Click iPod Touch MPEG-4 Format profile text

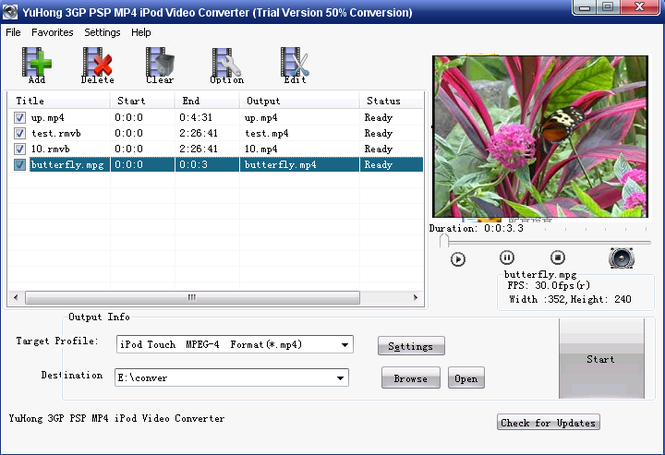click(x=211, y=345)
